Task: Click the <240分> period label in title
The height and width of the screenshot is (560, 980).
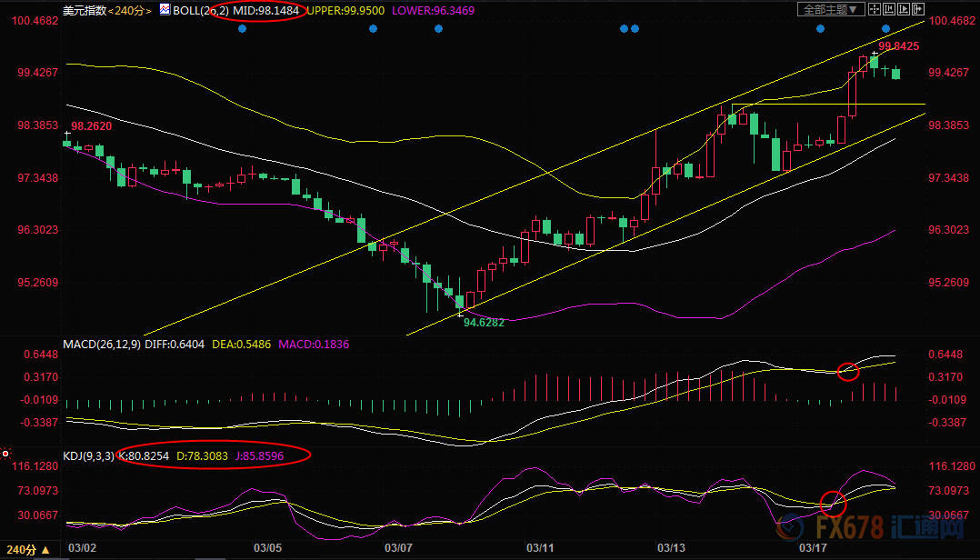Action: [129, 10]
